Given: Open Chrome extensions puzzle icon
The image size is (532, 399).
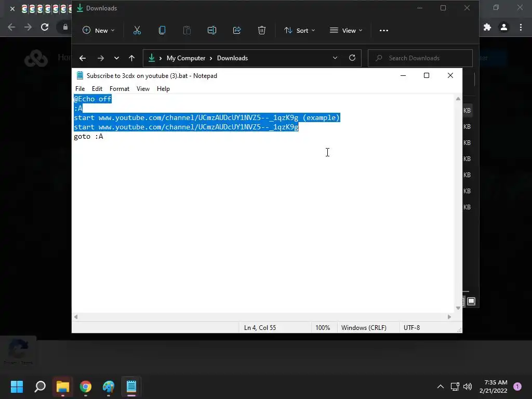Looking at the screenshot, I should 487,27.
